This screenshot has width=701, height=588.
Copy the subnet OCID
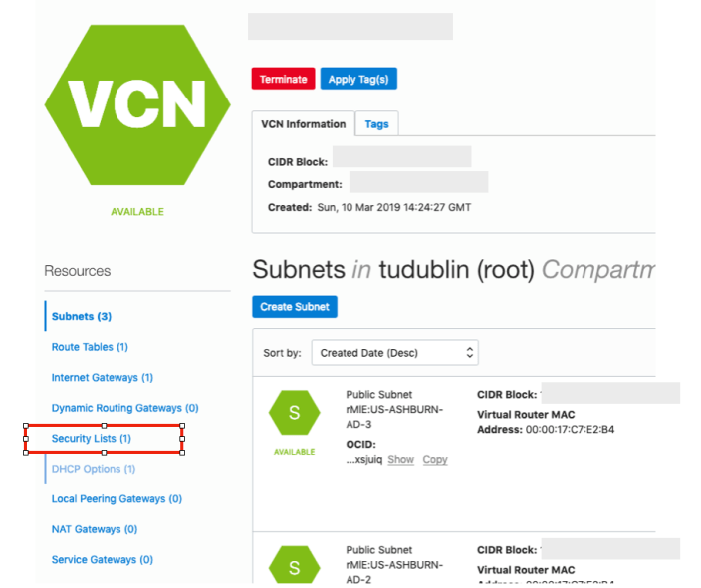point(435,460)
